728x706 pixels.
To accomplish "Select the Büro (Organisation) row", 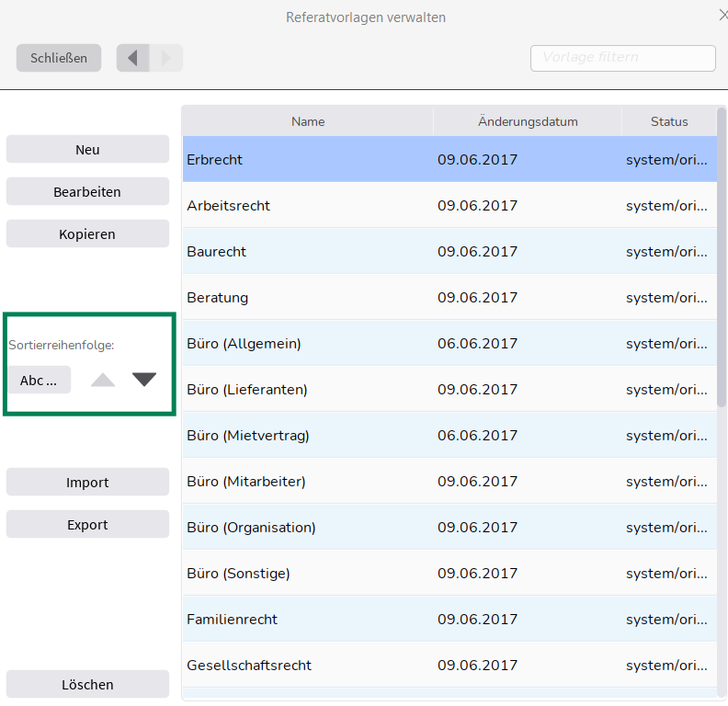I will (449, 527).
